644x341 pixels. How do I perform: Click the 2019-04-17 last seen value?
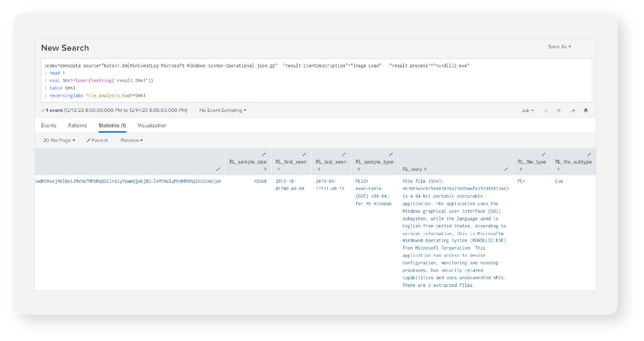click(x=330, y=185)
